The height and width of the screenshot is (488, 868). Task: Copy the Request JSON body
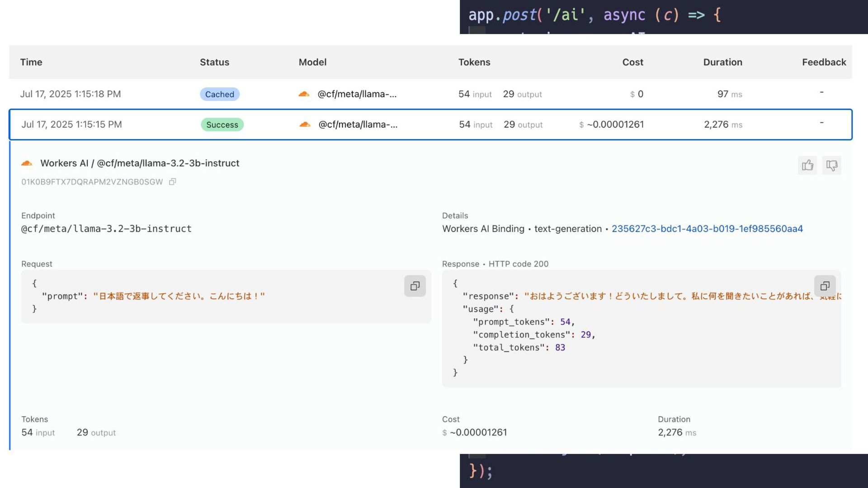[x=415, y=286]
